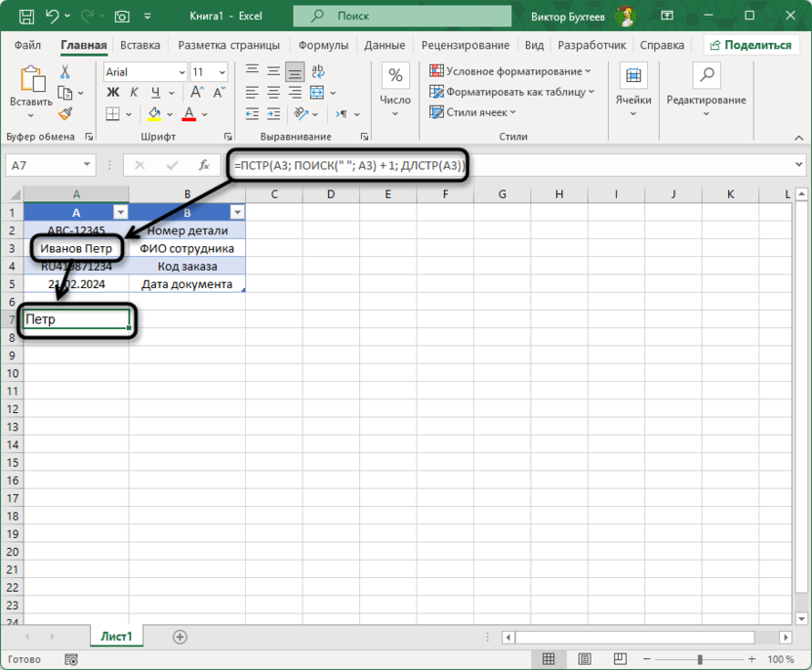Click the Поделиться share button
The width and height of the screenshot is (812, 670).
pos(751,45)
